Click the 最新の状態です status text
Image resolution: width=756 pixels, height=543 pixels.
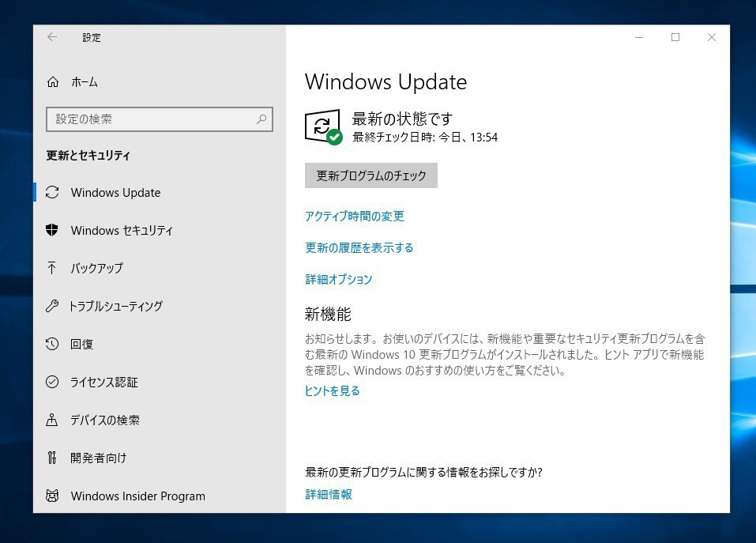pyautogui.click(x=402, y=118)
